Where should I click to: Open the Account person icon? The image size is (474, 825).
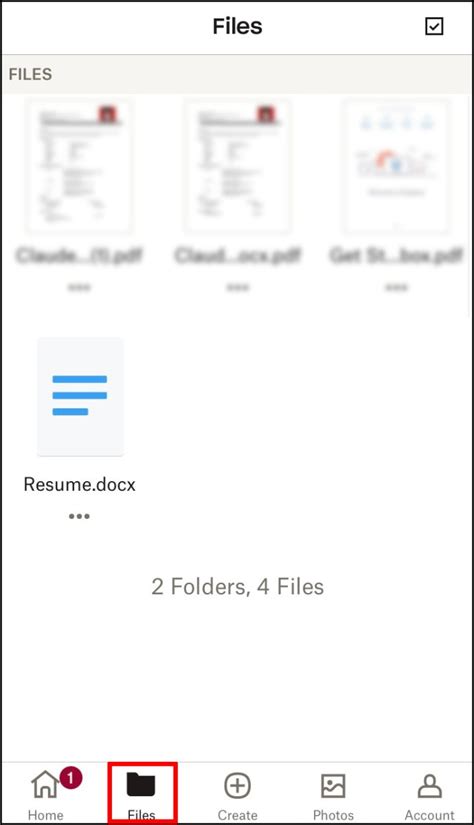pos(429,786)
